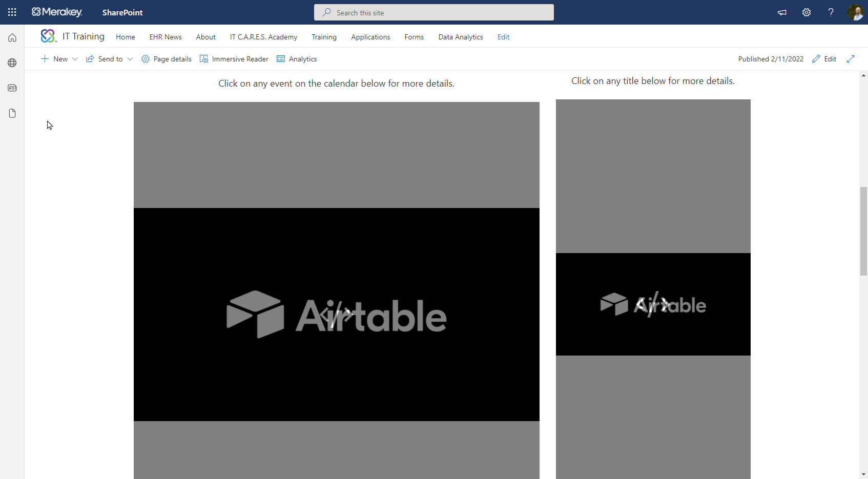Viewport: 868px width, 479px height.
Task: Open the user profile picture
Action: coord(855,12)
